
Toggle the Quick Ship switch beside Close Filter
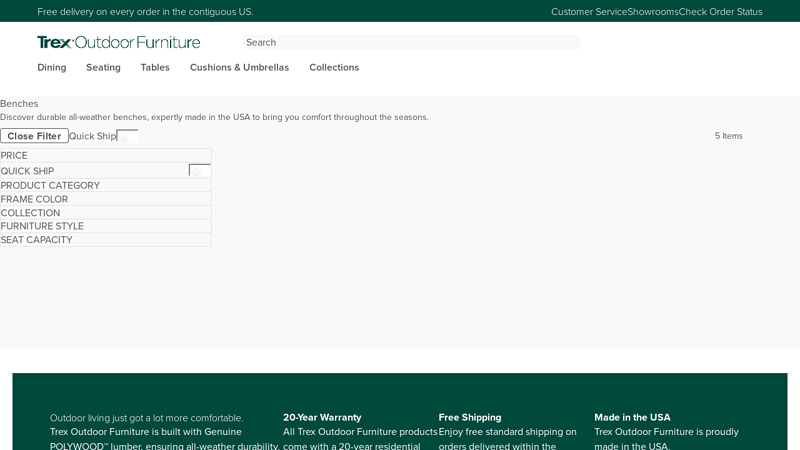tap(127, 136)
